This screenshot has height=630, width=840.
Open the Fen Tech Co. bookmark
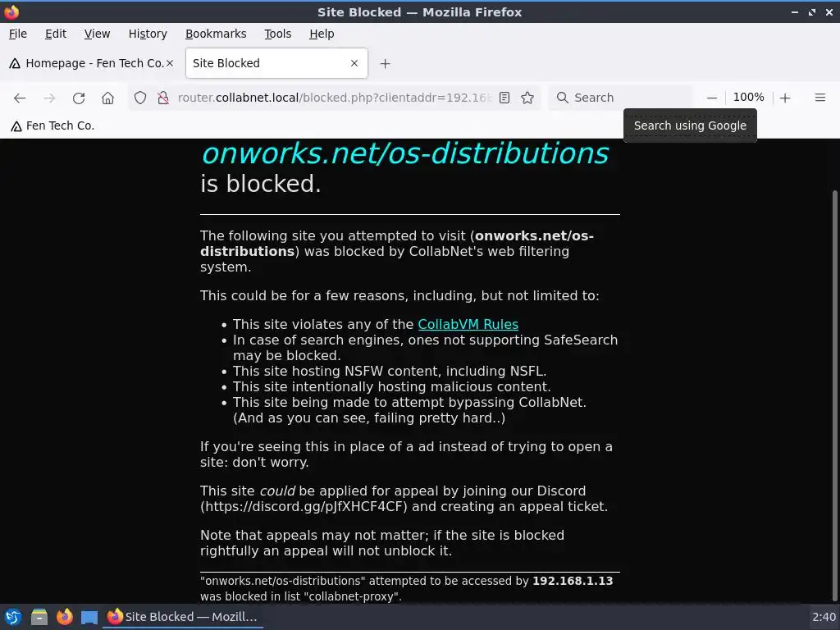[x=52, y=126]
